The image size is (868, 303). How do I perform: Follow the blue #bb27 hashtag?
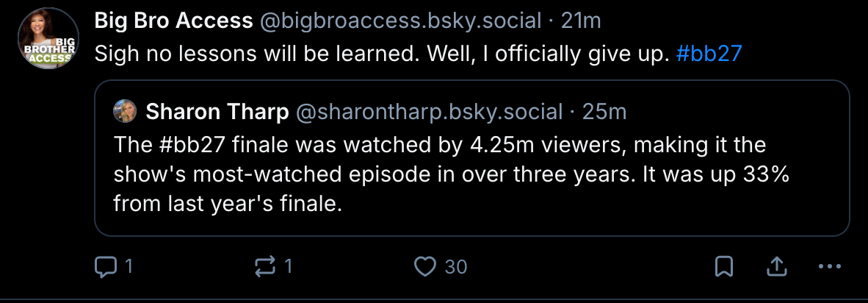pos(709,55)
